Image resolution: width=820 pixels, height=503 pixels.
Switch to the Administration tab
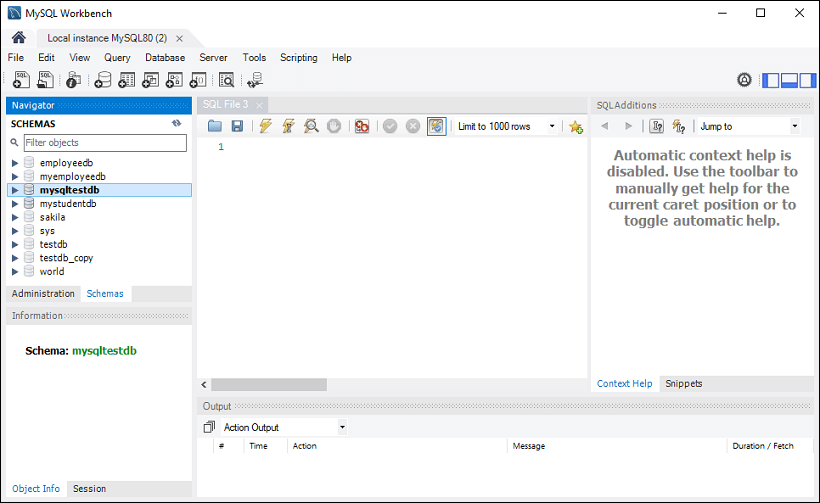tap(43, 293)
